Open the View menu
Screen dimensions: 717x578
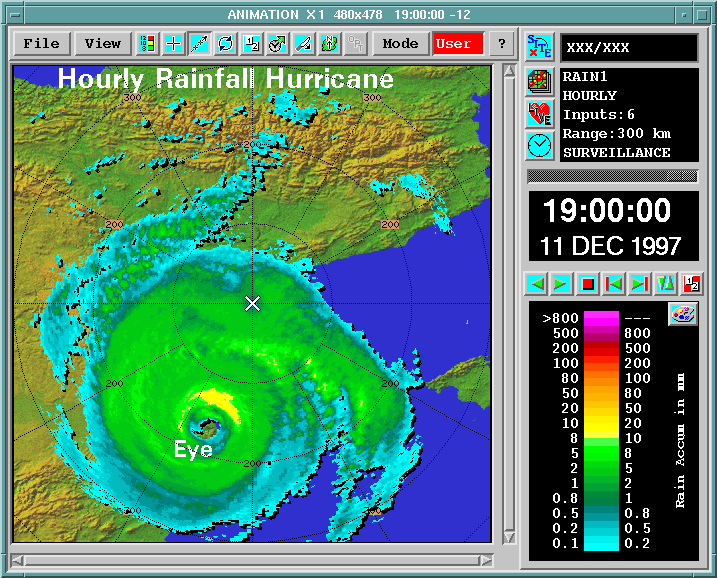[103, 44]
